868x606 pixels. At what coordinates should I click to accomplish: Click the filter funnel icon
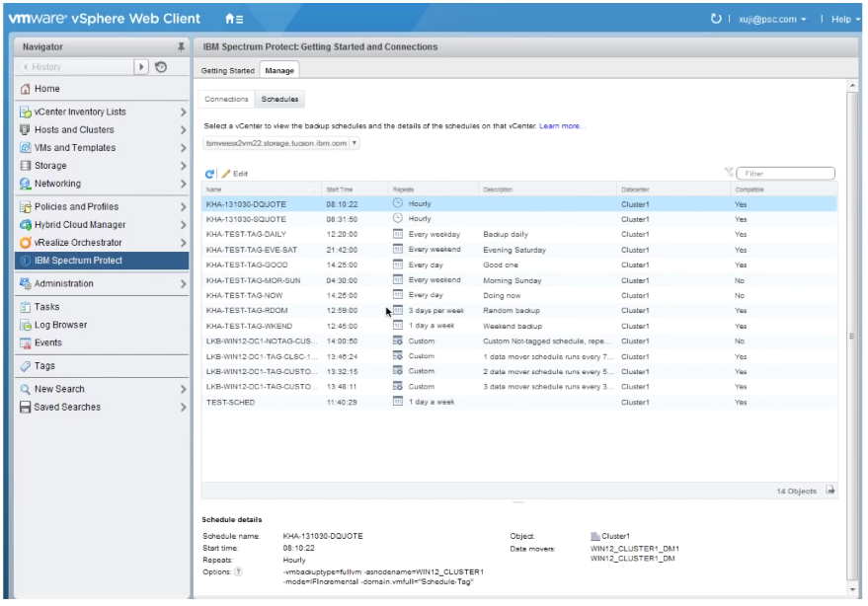[x=729, y=173]
